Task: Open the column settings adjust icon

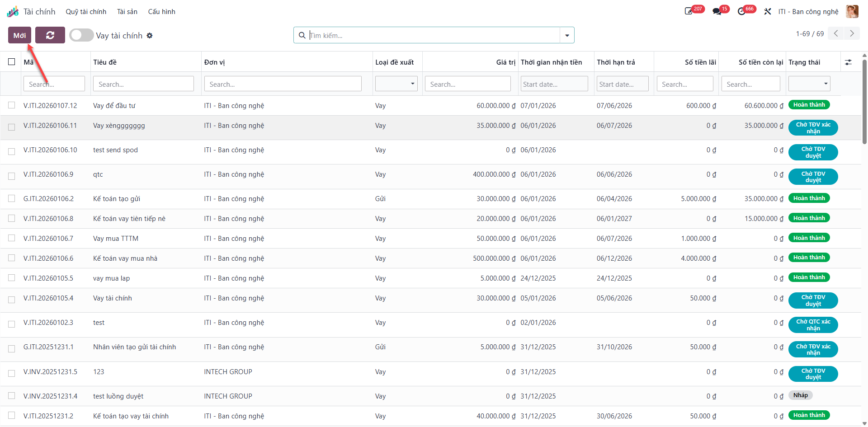Action: 848,62
